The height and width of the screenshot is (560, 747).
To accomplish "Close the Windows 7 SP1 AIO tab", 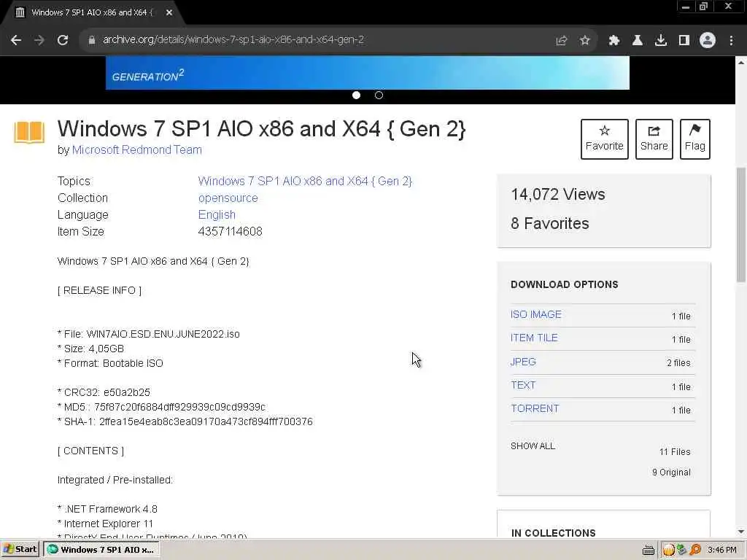I will pyautogui.click(x=169, y=13).
